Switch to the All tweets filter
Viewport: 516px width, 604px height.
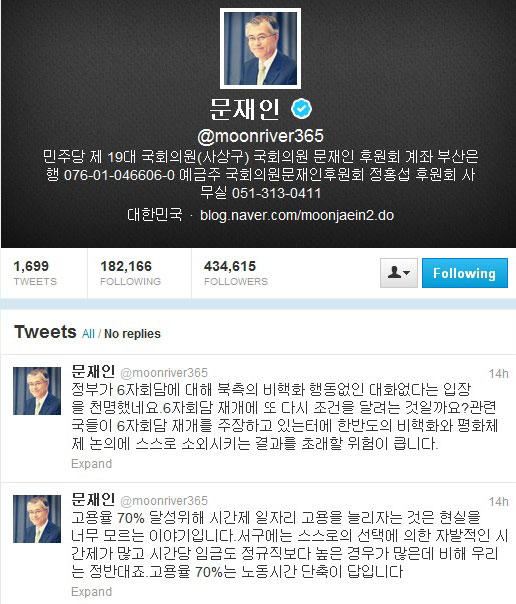tap(88, 334)
